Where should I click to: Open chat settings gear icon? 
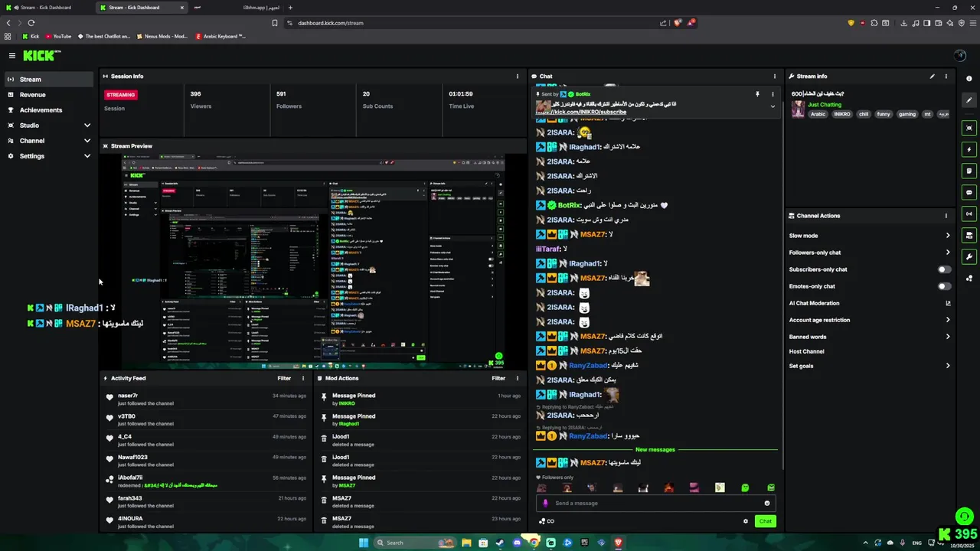745,521
